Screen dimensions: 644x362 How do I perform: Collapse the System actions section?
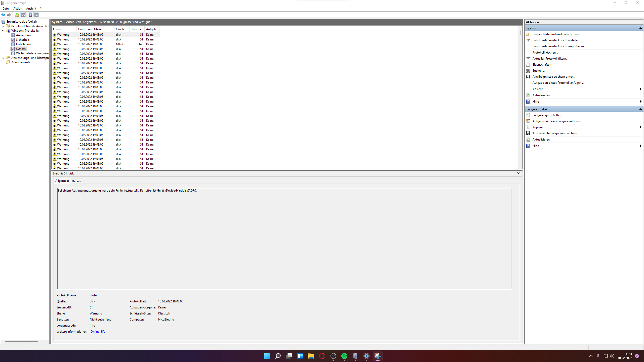(x=640, y=28)
